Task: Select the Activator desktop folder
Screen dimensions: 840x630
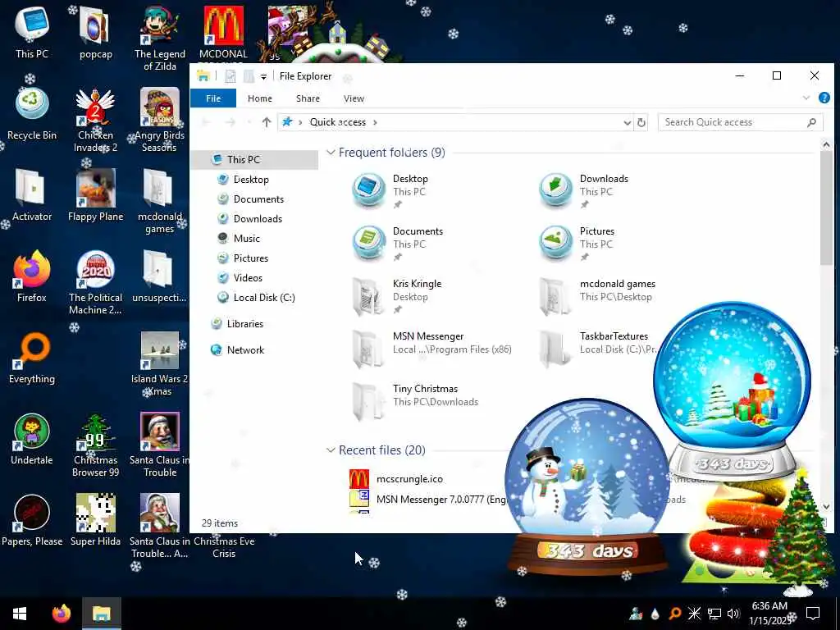Action: tap(32, 195)
